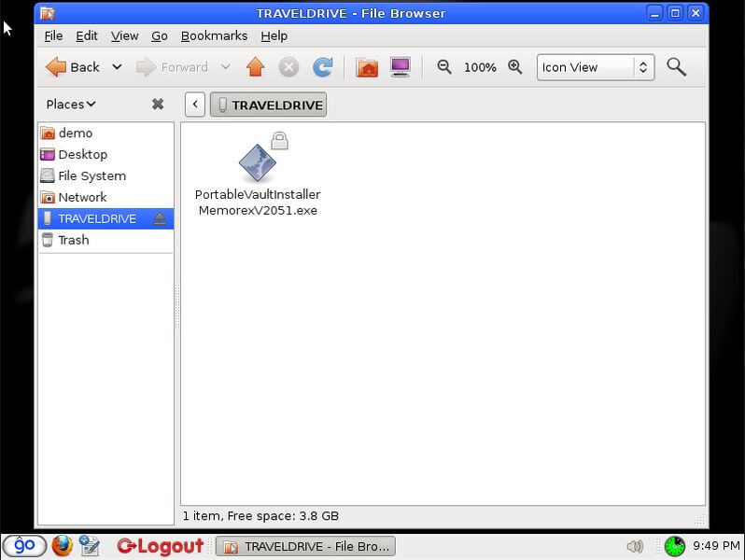Open the Icon View mode dropdown
745x560 pixels.
596,67
